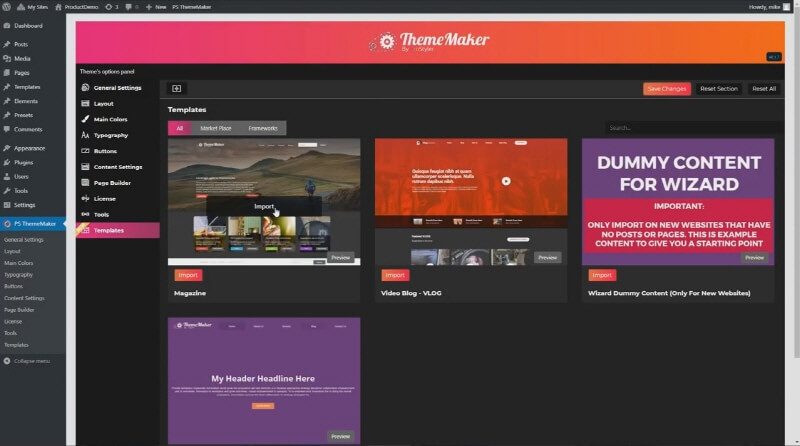Import the Wizard Dummy Content template

coord(602,275)
